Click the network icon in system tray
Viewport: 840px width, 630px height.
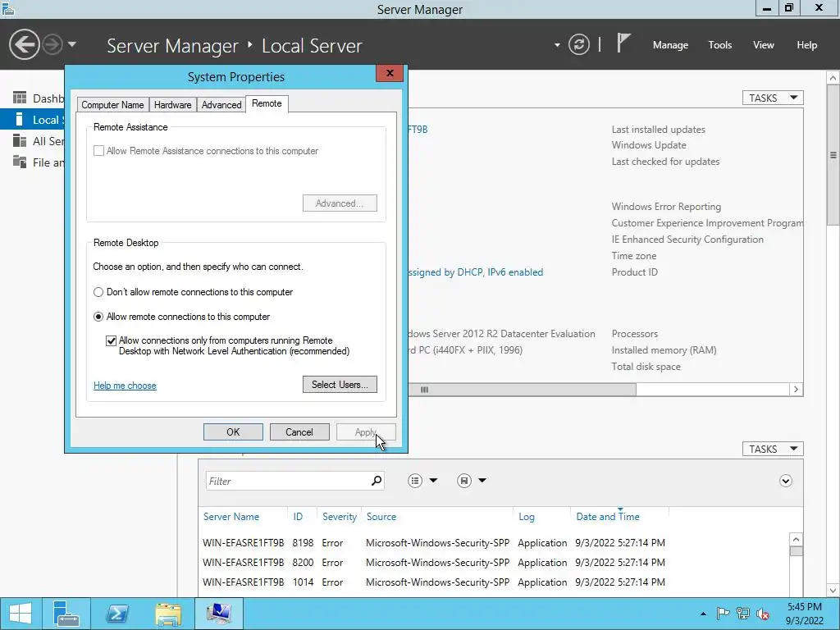point(743,614)
